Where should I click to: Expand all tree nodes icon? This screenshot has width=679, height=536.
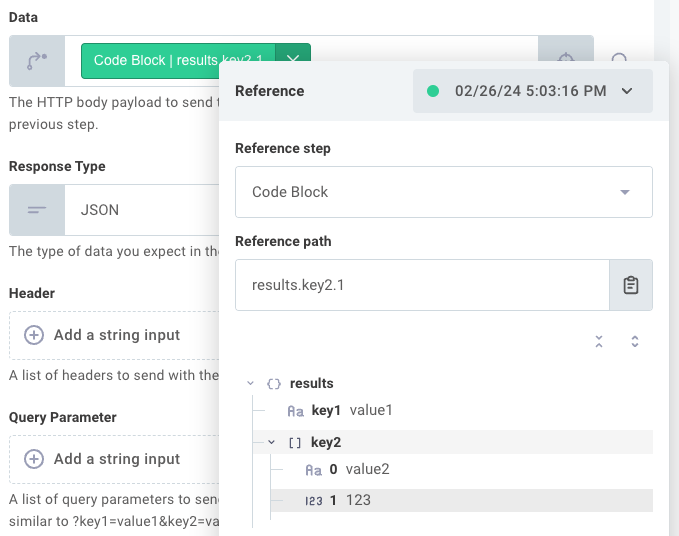click(635, 341)
